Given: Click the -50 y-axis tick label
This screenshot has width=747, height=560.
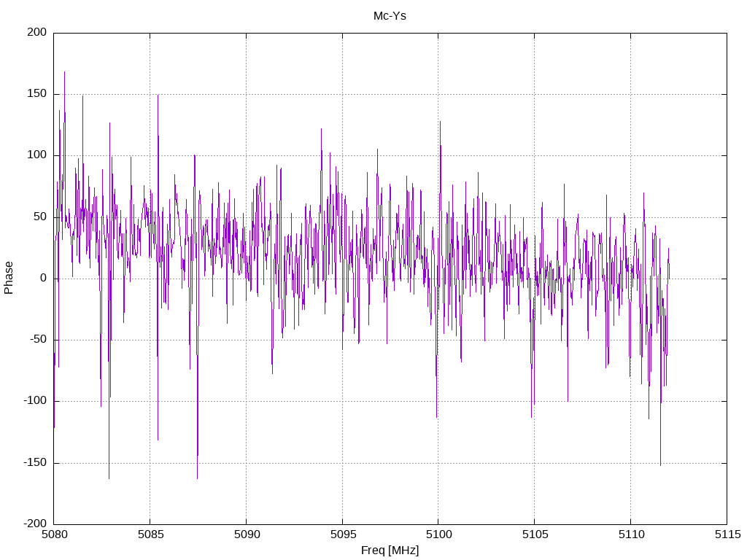Looking at the screenshot, I should click(x=39, y=340).
